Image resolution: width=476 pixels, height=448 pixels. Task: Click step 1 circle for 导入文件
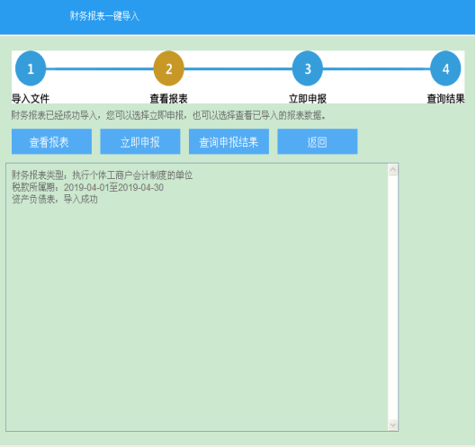click(31, 68)
